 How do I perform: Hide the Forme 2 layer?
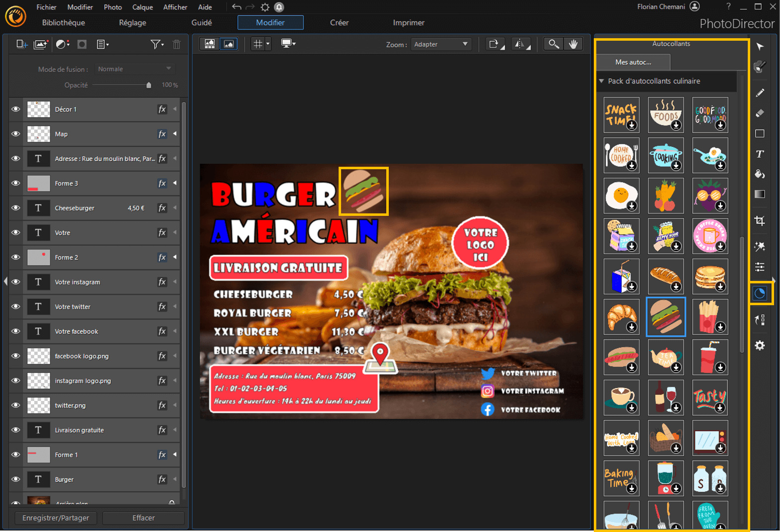point(15,257)
